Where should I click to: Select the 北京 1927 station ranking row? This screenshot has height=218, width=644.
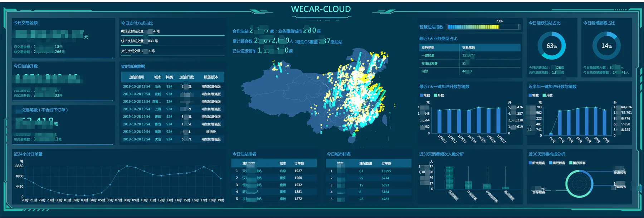[x=274, y=171]
